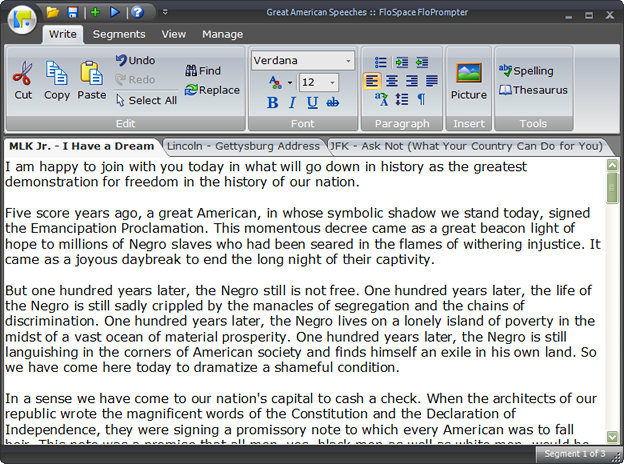Copy the selected text
This screenshot has width=624, height=464.
pos(57,81)
